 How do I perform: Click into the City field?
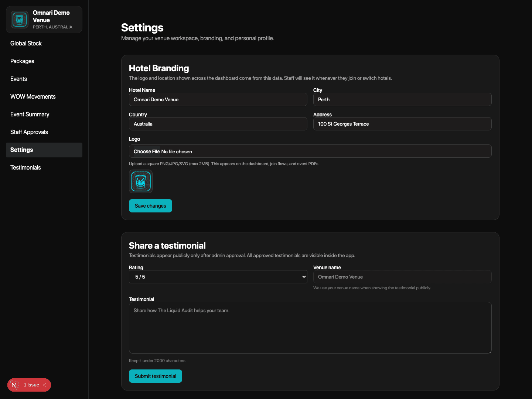(402, 99)
